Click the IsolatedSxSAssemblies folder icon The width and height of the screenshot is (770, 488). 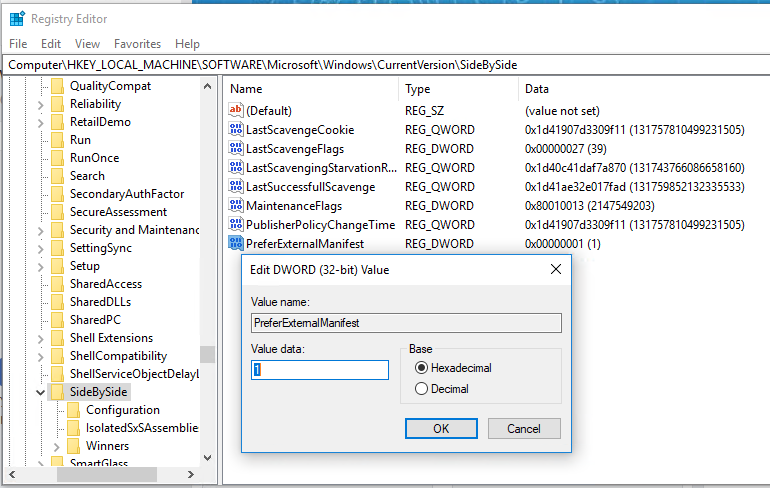pos(74,428)
